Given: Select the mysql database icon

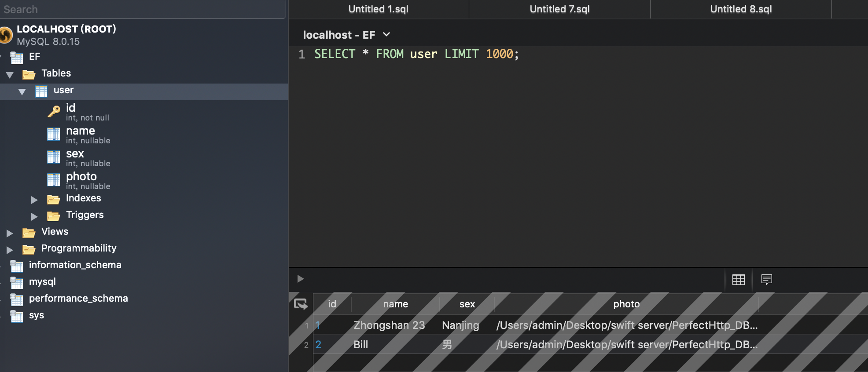Looking at the screenshot, I should tap(17, 282).
